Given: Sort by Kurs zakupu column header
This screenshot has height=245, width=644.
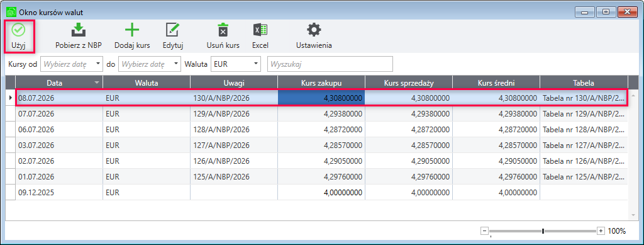Looking at the screenshot, I should pyautogui.click(x=321, y=83).
